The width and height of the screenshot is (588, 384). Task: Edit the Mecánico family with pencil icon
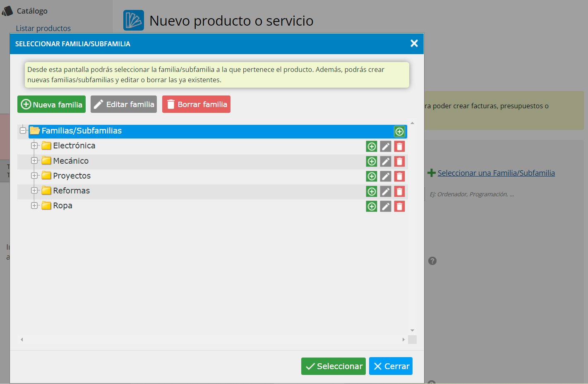386,162
